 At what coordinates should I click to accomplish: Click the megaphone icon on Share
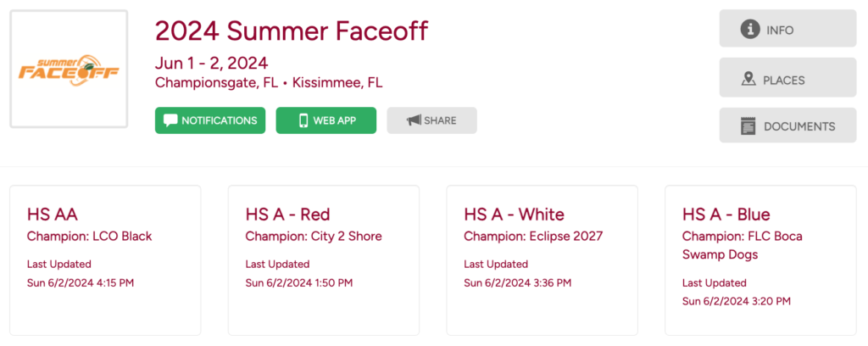(414, 120)
